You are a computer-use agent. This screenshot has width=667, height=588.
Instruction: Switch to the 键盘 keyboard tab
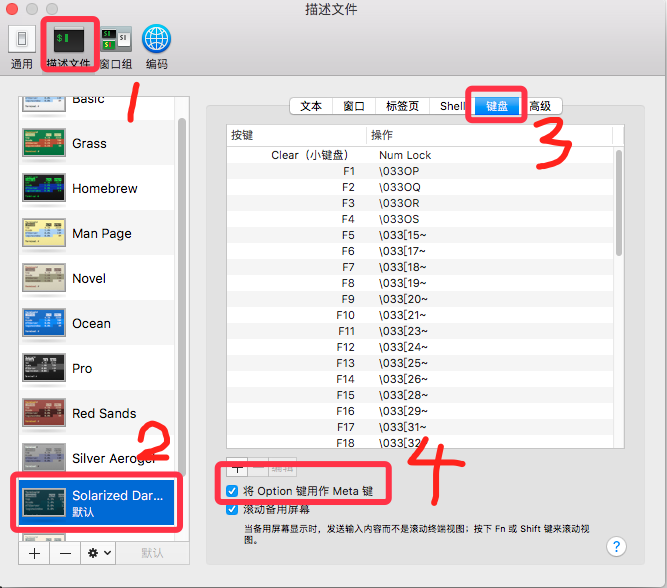pos(497,106)
